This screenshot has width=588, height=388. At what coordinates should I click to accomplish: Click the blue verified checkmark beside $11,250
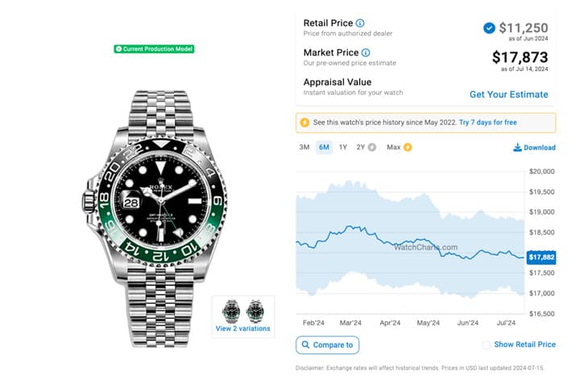(489, 28)
